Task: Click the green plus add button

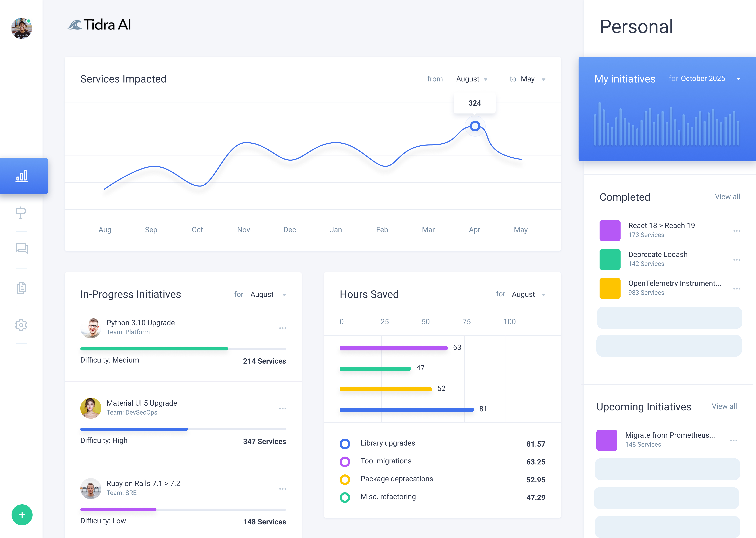Action: 22,515
